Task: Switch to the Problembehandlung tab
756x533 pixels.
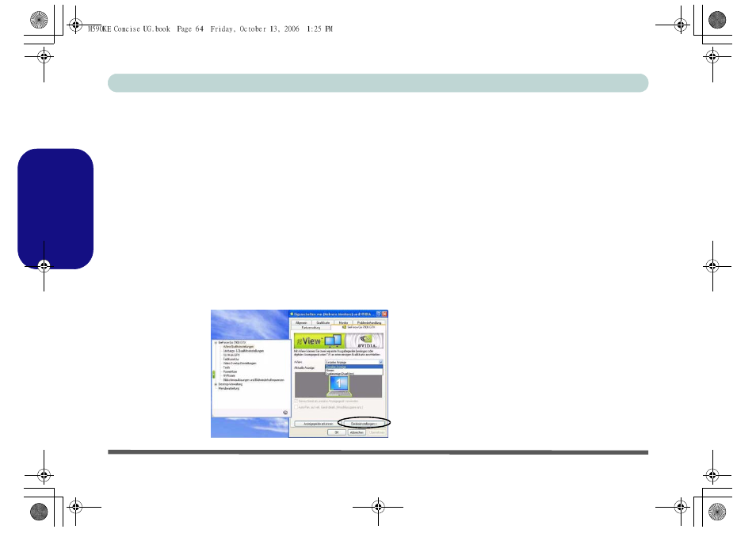Action: (x=369, y=322)
